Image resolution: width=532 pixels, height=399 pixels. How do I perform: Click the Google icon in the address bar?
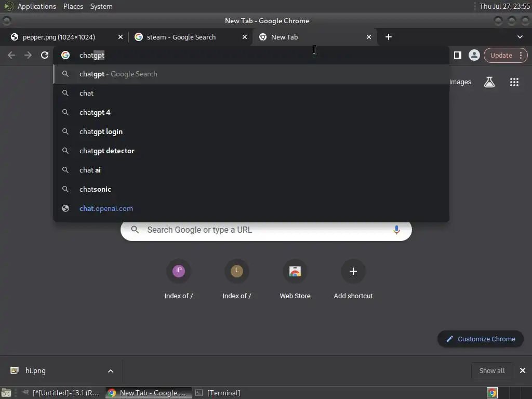point(65,55)
